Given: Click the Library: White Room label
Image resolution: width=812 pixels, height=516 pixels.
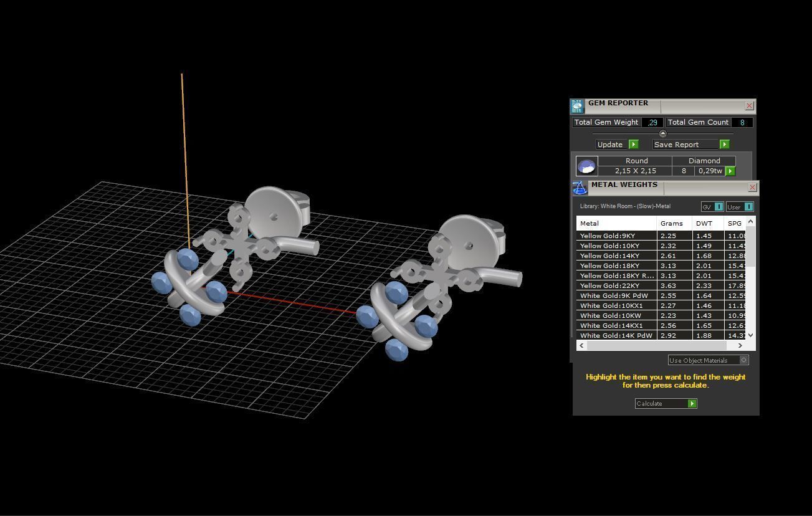Looking at the screenshot, I should click(625, 206).
